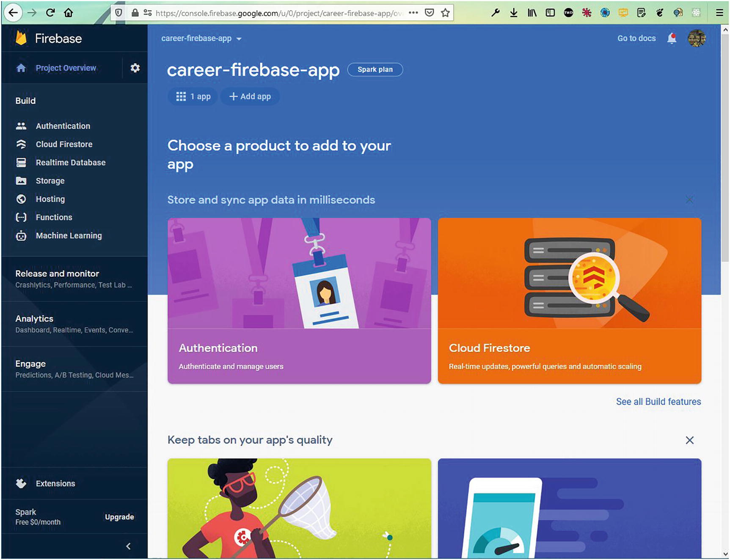Click the Firebase logo icon

pyautogui.click(x=21, y=38)
